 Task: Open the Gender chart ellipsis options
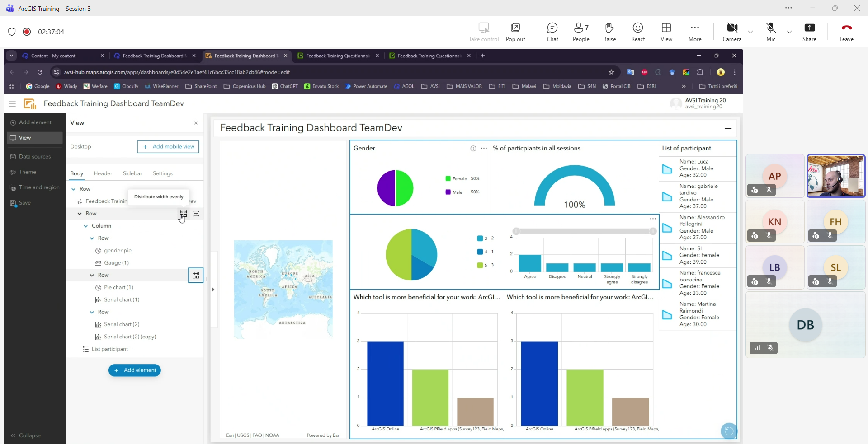point(484,148)
